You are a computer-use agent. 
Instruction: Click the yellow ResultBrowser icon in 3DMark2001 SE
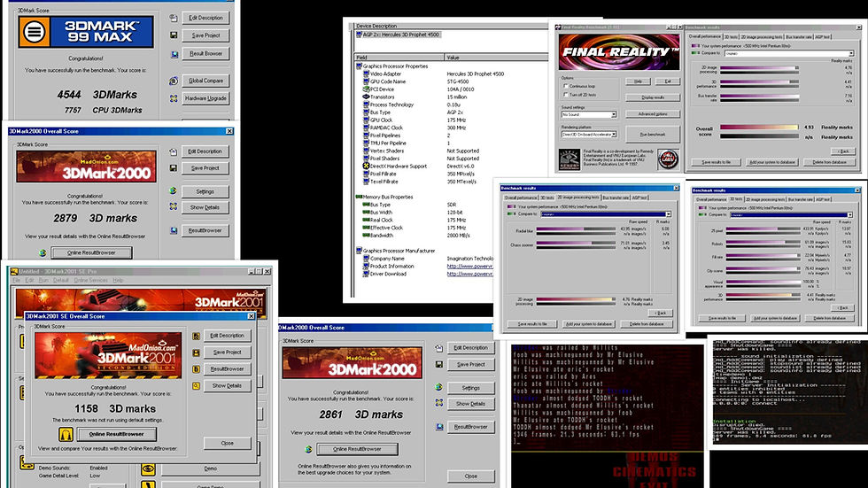196,369
